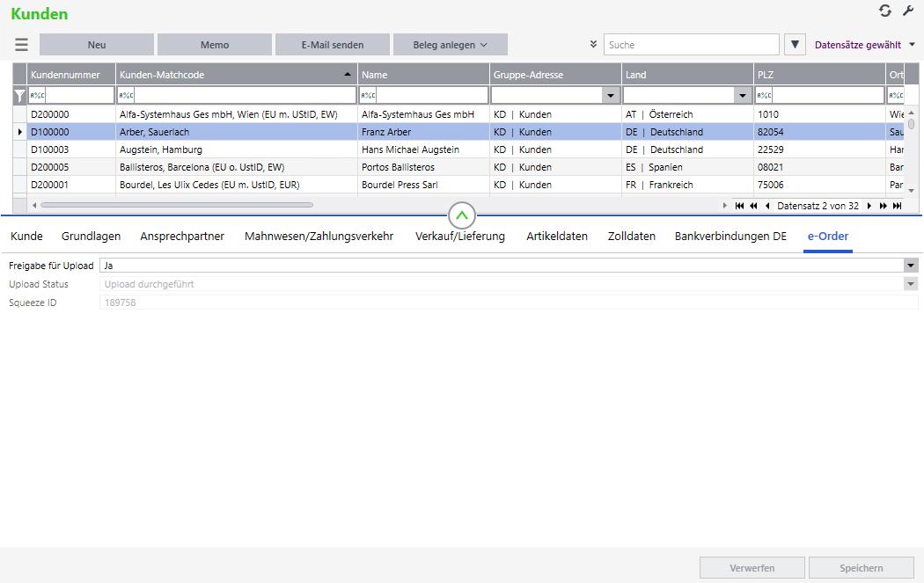Click the Neu button
This screenshot has width=924, height=583.
(x=97, y=45)
